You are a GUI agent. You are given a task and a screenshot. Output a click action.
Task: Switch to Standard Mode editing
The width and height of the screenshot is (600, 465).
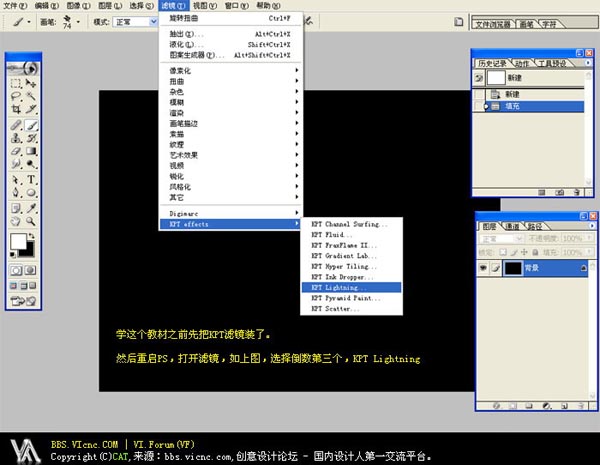16,271
